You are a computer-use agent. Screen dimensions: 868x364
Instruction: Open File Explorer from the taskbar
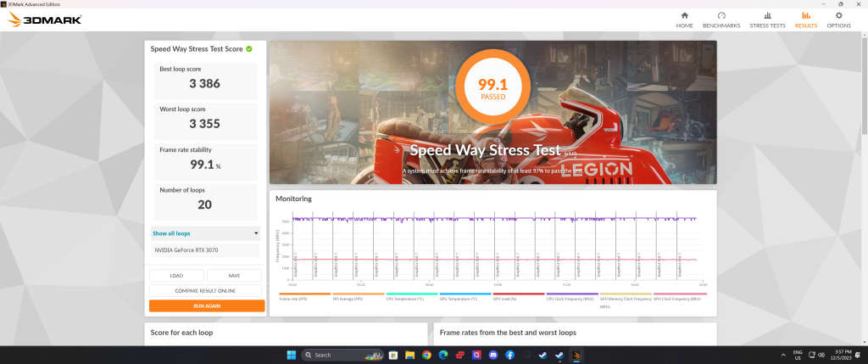(409, 355)
